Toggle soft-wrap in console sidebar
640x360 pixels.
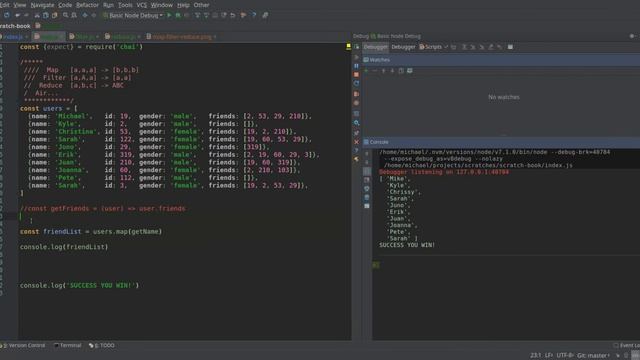[367, 171]
